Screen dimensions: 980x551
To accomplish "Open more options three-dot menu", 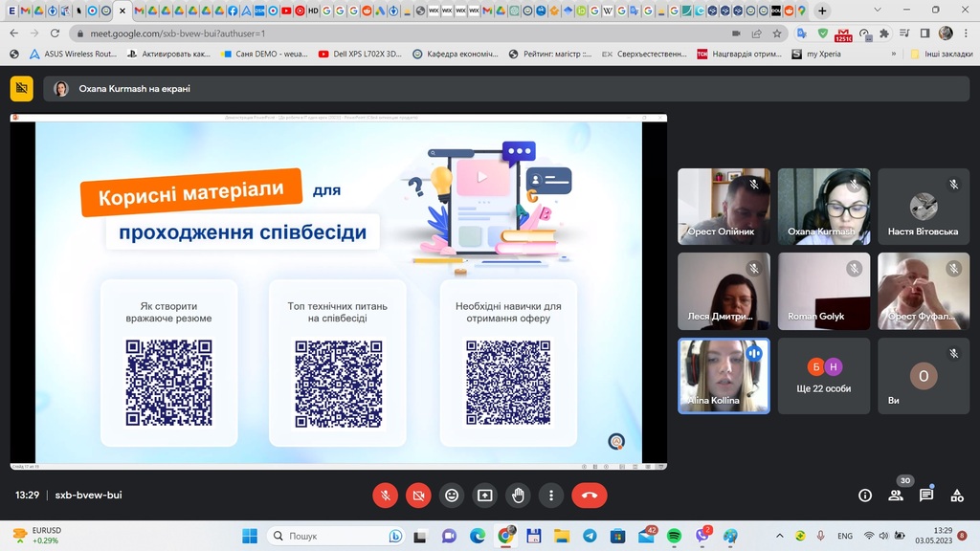I will [551, 496].
